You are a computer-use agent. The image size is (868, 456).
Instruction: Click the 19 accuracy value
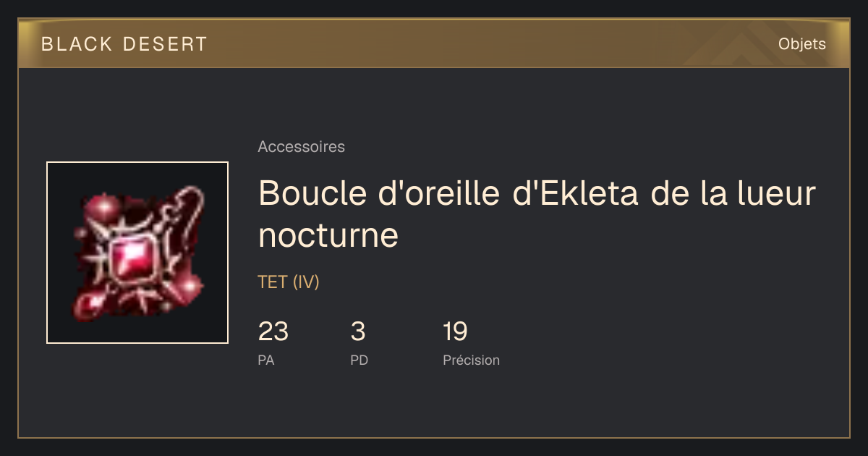(x=456, y=332)
